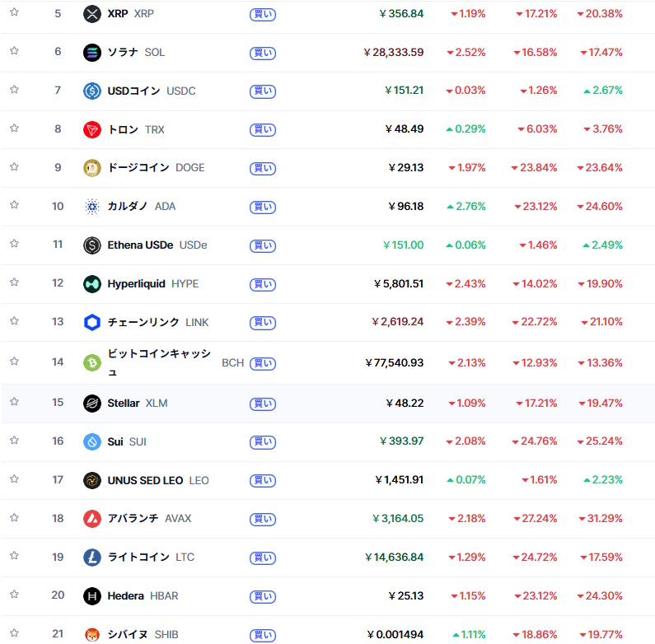Click the Litecoin logo icon
The image size is (655, 644).
tap(92, 558)
